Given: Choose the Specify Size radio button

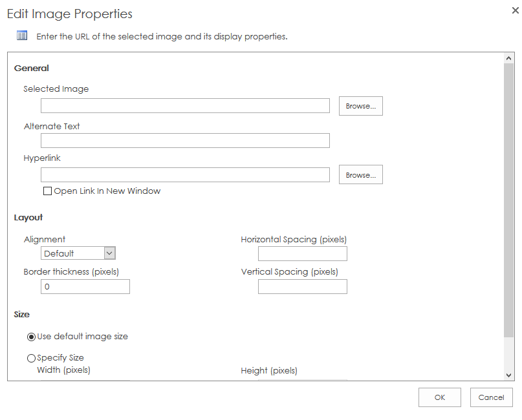Looking at the screenshot, I should coord(31,358).
